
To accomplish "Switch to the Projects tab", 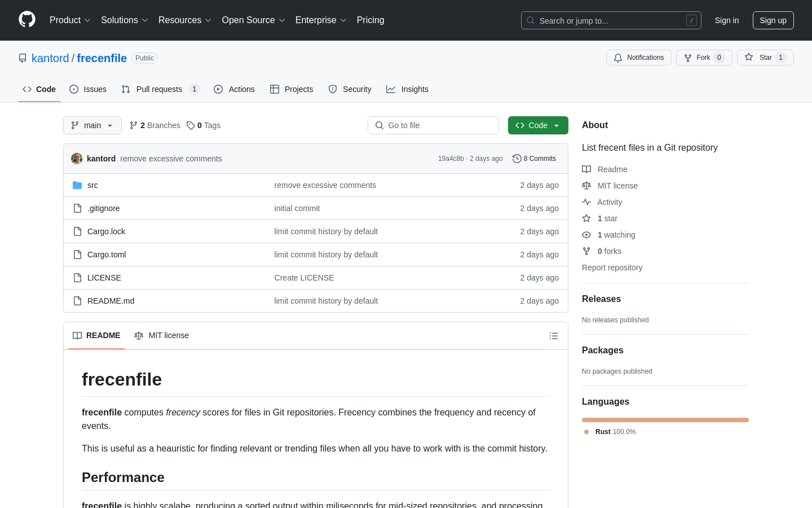I will (292, 89).
